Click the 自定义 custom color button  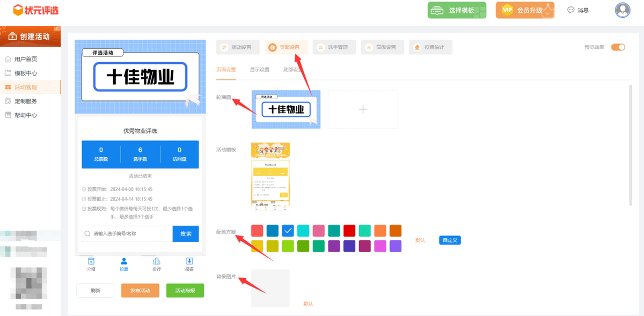pyautogui.click(x=450, y=240)
